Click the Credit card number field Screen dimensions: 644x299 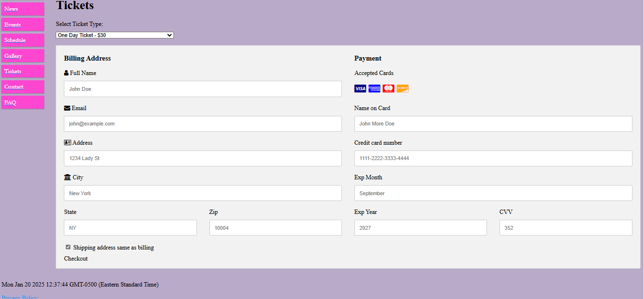point(493,158)
